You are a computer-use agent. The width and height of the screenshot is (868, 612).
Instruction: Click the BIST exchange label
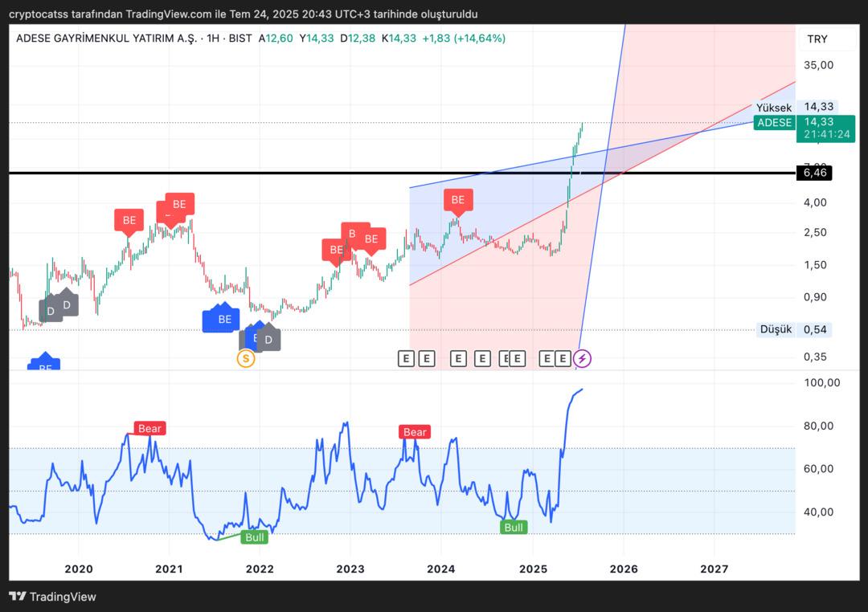pyautogui.click(x=240, y=39)
